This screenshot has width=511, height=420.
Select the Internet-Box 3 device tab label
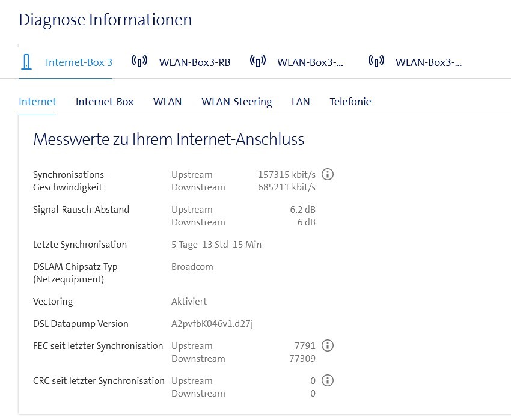point(79,62)
